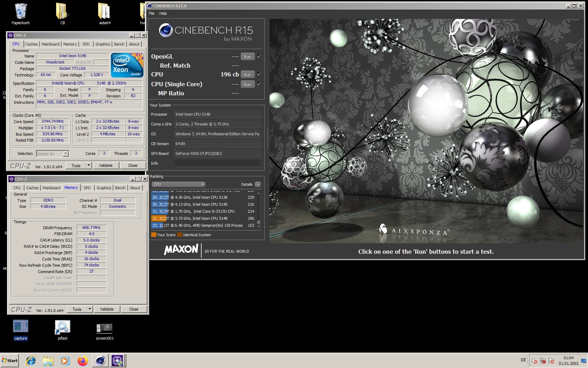The width and height of the screenshot is (588, 368).
Task: Run the CPU benchmark
Action: 247,74
